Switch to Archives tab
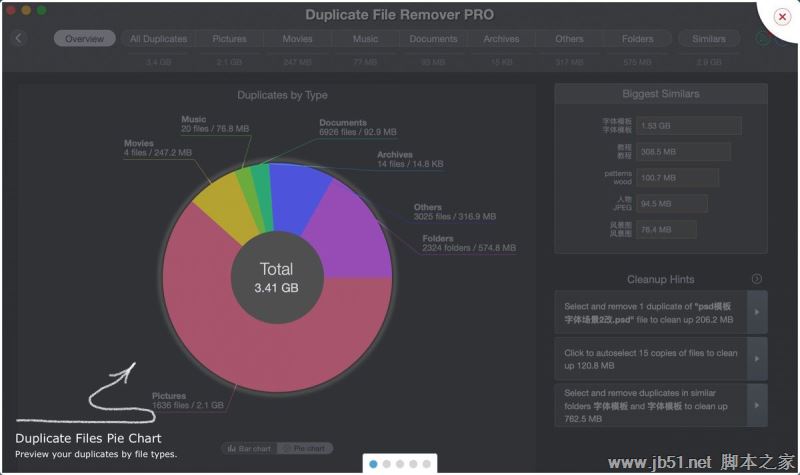The height and width of the screenshot is (475, 800). pos(501,39)
